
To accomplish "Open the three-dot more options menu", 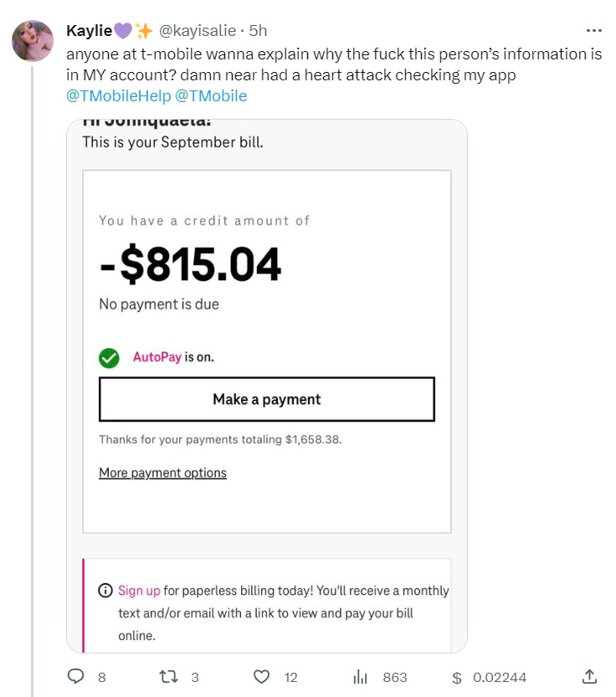I will pos(594,31).
